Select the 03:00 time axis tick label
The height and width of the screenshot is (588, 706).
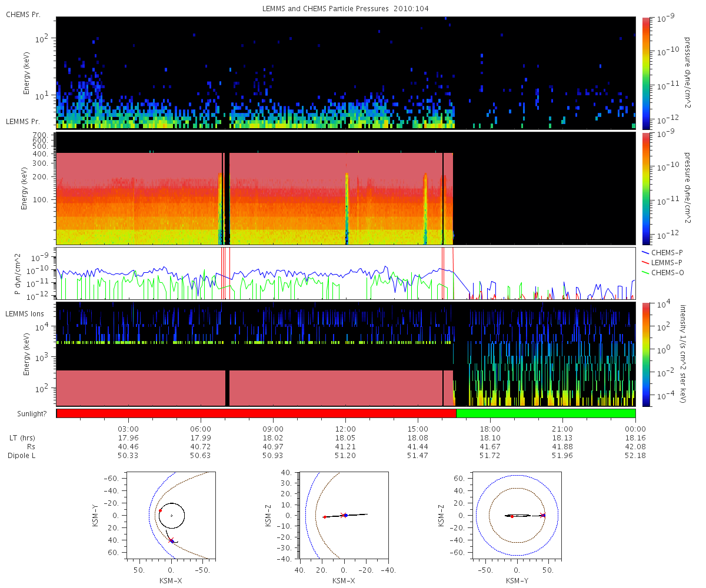tap(128, 429)
